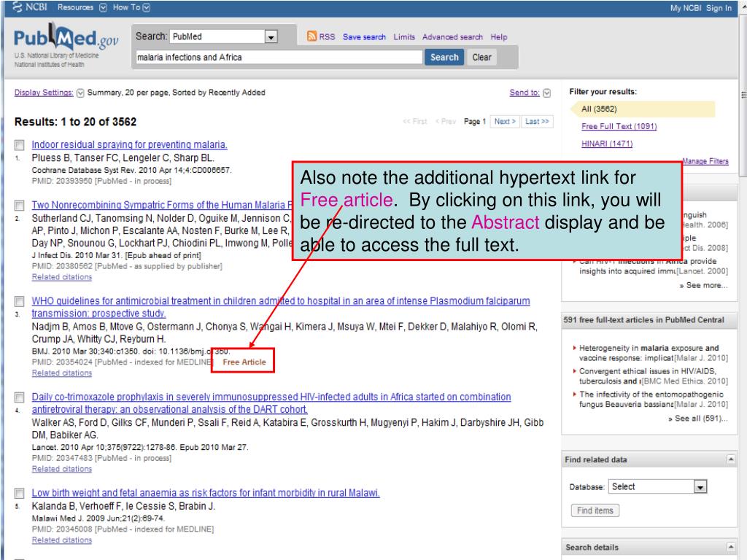Image resolution: width=747 pixels, height=560 pixels.
Task: Open Related citations under PMID 20345008
Action: pos(62,540)
